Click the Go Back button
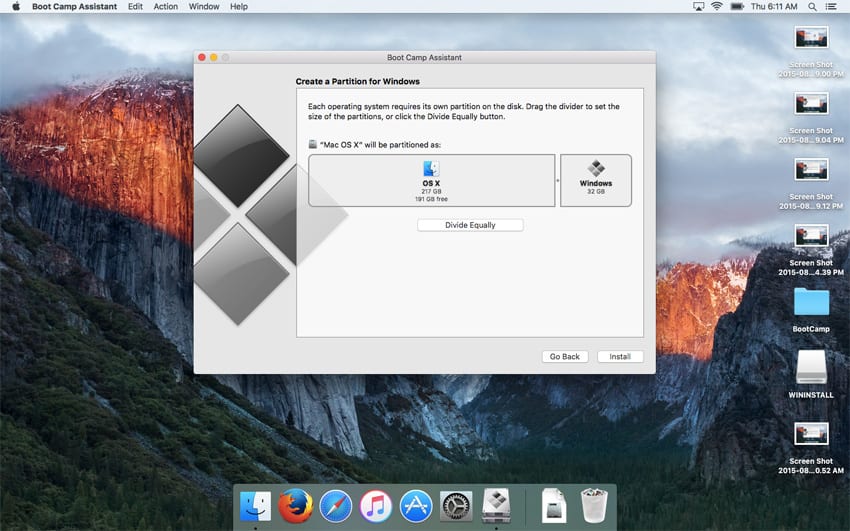Image resolution: width=850 pixels, height=531 pixels. click(x=565, y=357)
